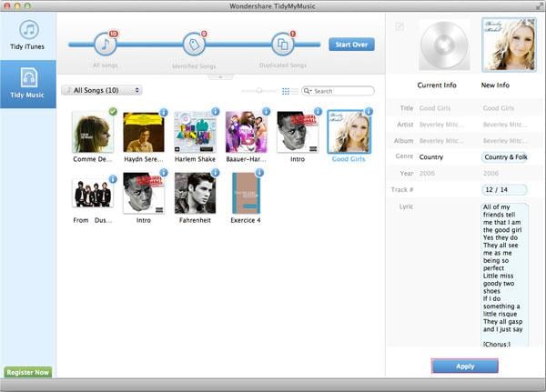Viewport: 546px width, 392px height.
Task: Adjust the thumbnail size slider
Action: 259,91
